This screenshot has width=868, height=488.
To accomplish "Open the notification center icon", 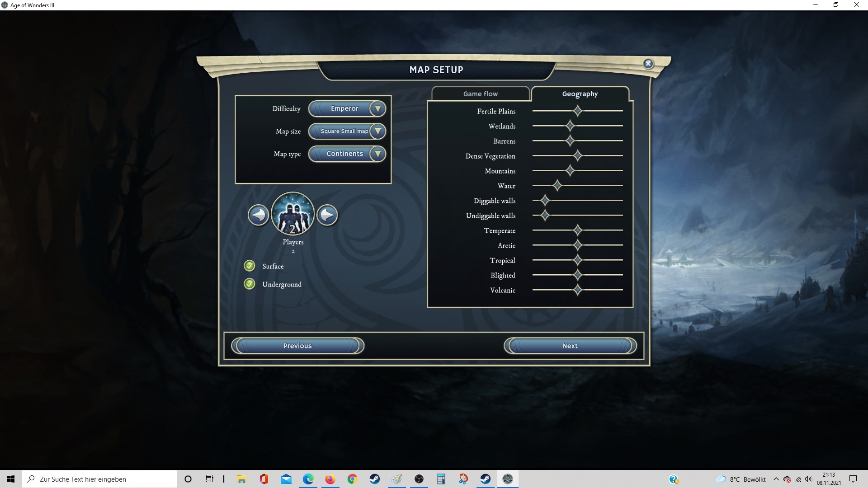I will click(x=853, y=479).
